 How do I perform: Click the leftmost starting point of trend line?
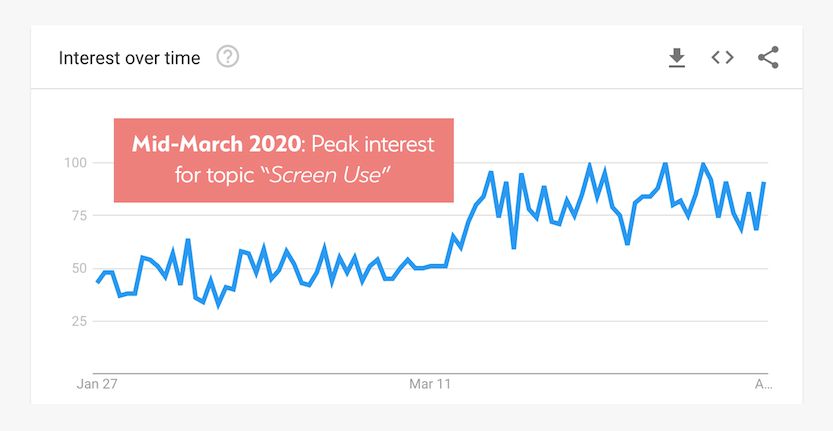pyautogui.click(x=97, y=282)
